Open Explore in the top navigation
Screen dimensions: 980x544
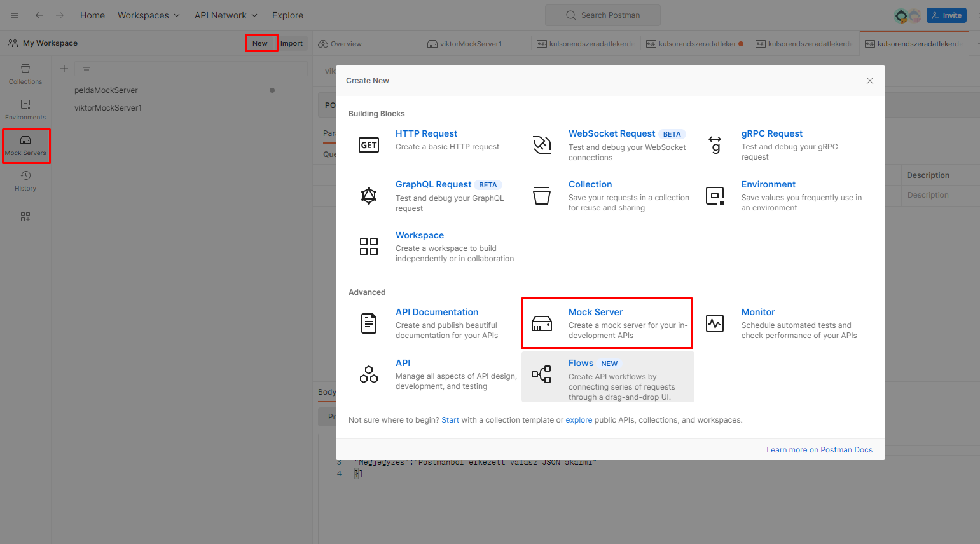click(x=287, y=15)
